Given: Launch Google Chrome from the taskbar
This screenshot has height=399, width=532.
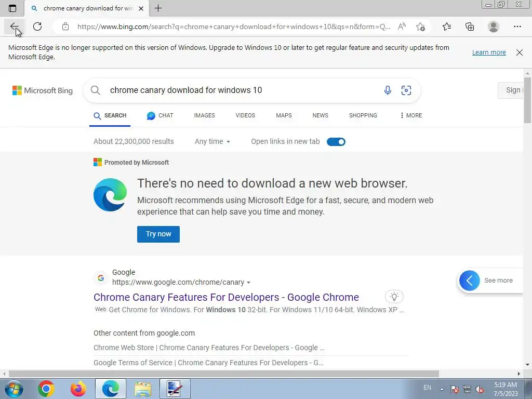Looking at the screenshot, I should pos(46,389).
